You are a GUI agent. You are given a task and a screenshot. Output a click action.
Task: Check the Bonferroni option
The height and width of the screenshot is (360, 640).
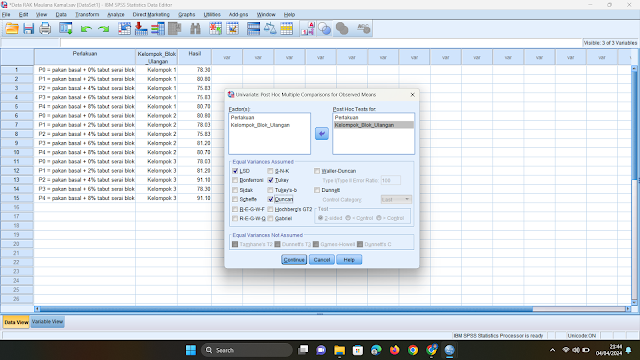pos(235,180)
